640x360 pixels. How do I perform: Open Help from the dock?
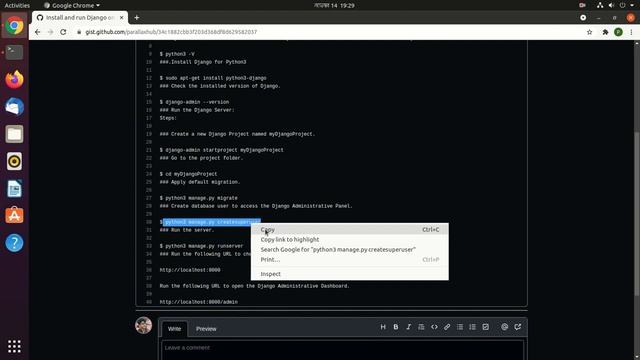14,243
